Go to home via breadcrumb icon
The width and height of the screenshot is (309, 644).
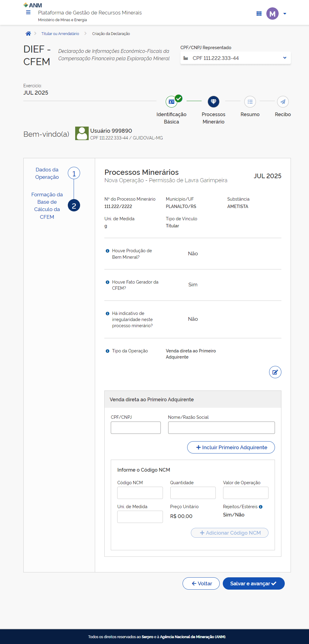pos(28,33)
